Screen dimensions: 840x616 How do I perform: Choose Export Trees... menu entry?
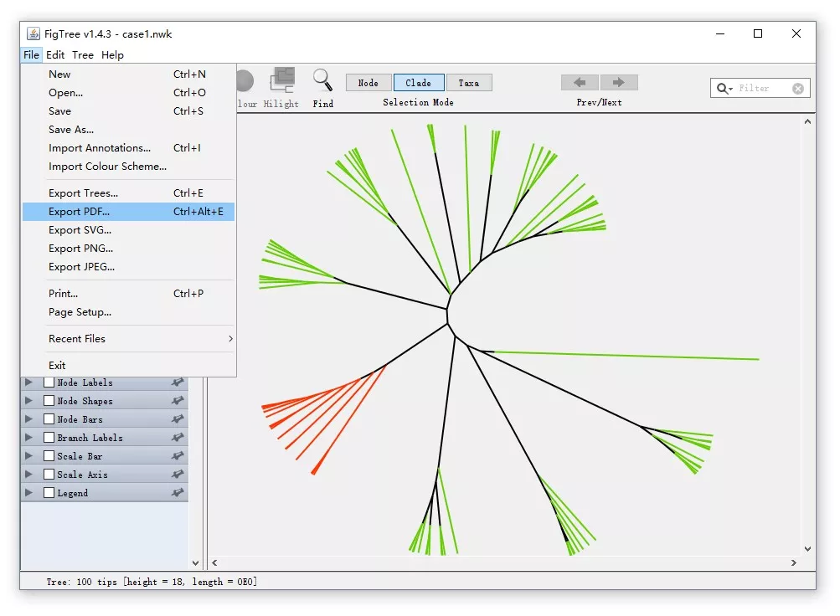tap(129, 193)
